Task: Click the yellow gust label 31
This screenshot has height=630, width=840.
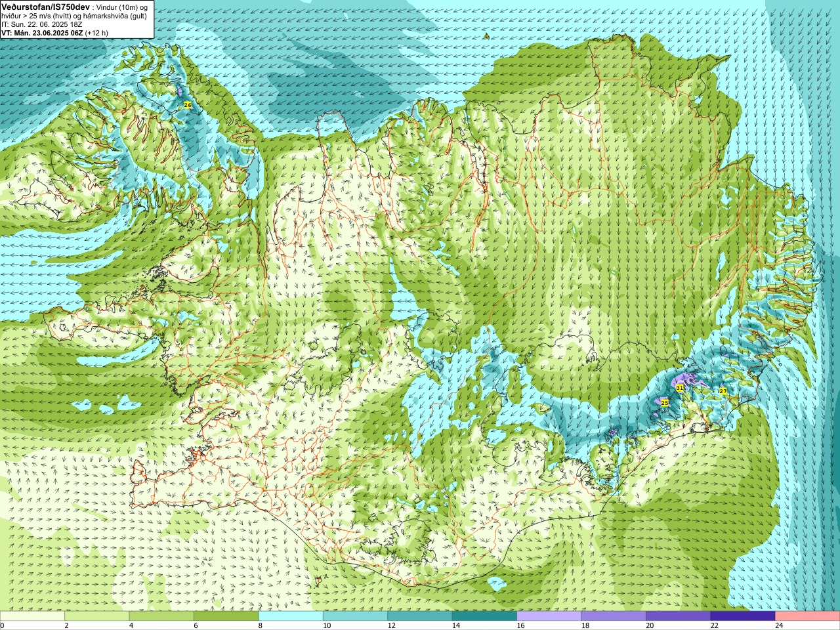Action: coord(680,388)
